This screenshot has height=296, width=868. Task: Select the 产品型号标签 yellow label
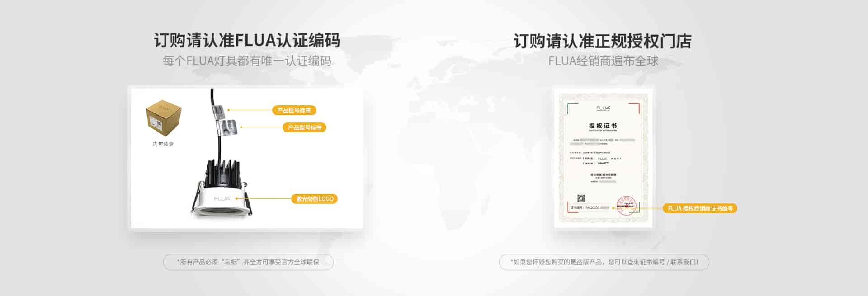[305, 127]
